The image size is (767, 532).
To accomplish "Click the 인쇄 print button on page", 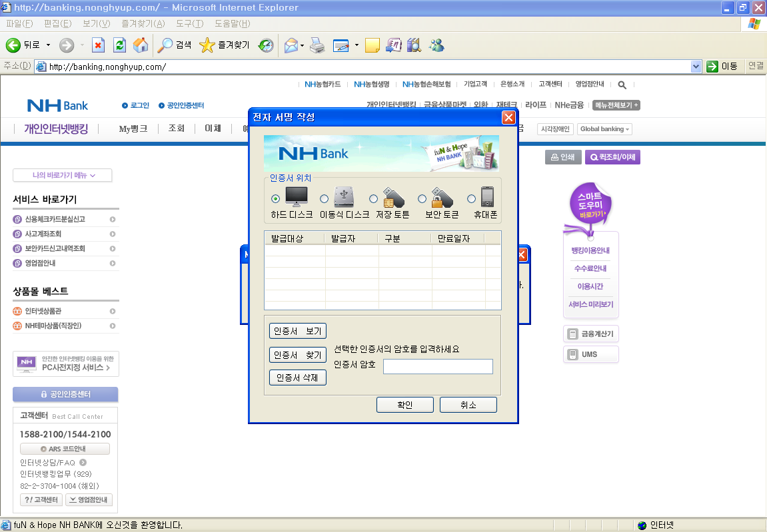I will point(563,157).
